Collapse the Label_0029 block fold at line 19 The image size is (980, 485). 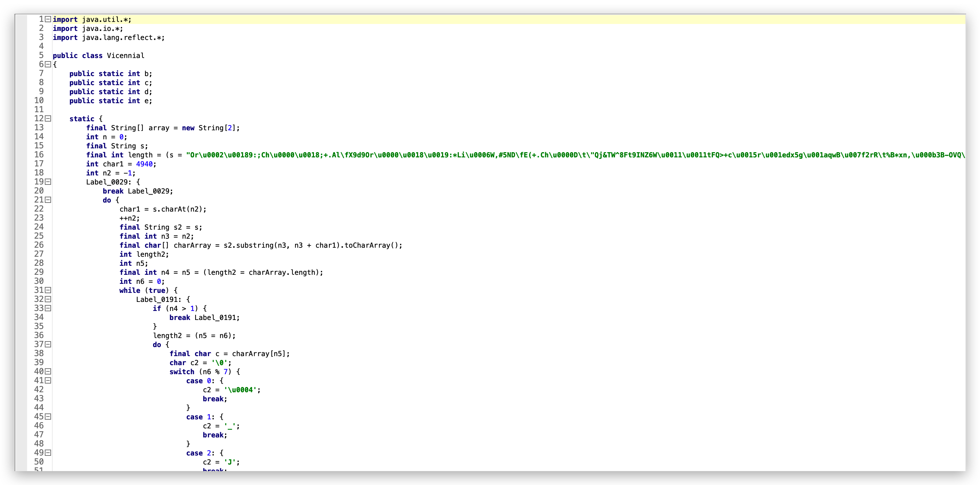(x=48, y=182)
